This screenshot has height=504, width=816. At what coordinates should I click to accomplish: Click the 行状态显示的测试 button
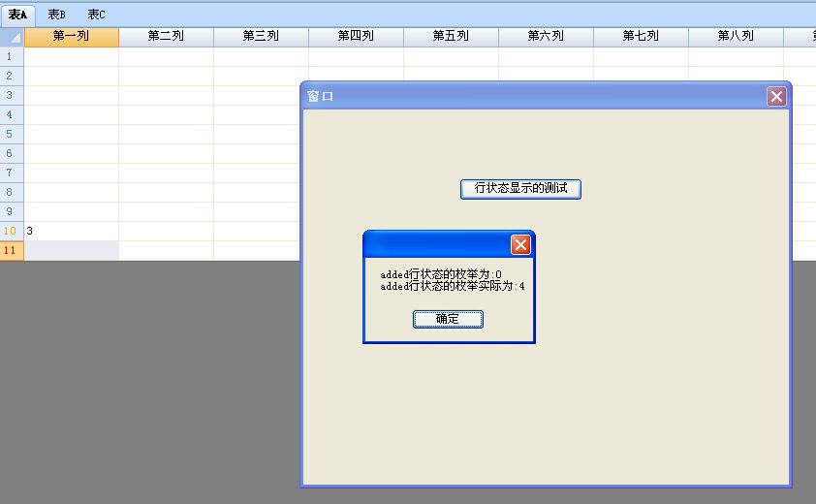coord(520,189)
